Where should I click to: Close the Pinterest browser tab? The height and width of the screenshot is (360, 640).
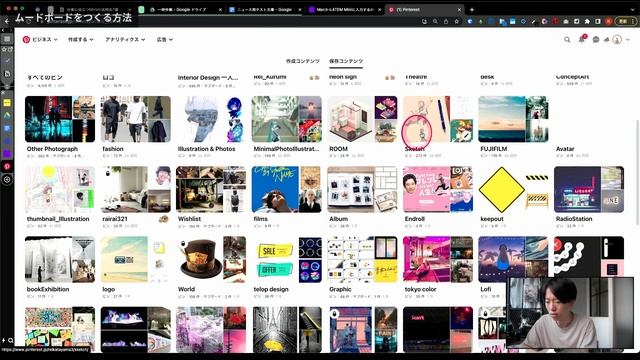point(459,9)
